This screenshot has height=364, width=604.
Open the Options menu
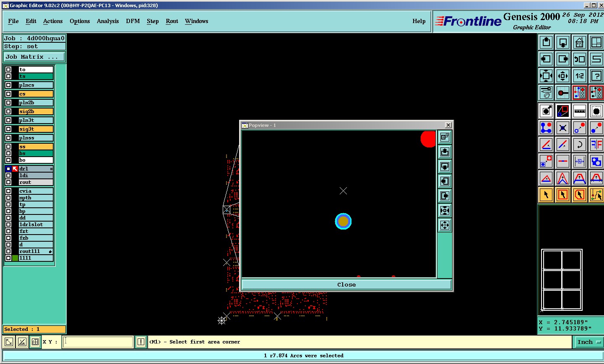click(x=80, y=21)
